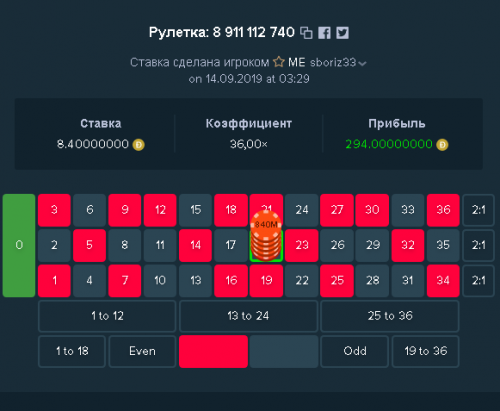Select roulette number 28
Image resolution: width=500 pixels, height=411 pixels.
coord(372,281)
